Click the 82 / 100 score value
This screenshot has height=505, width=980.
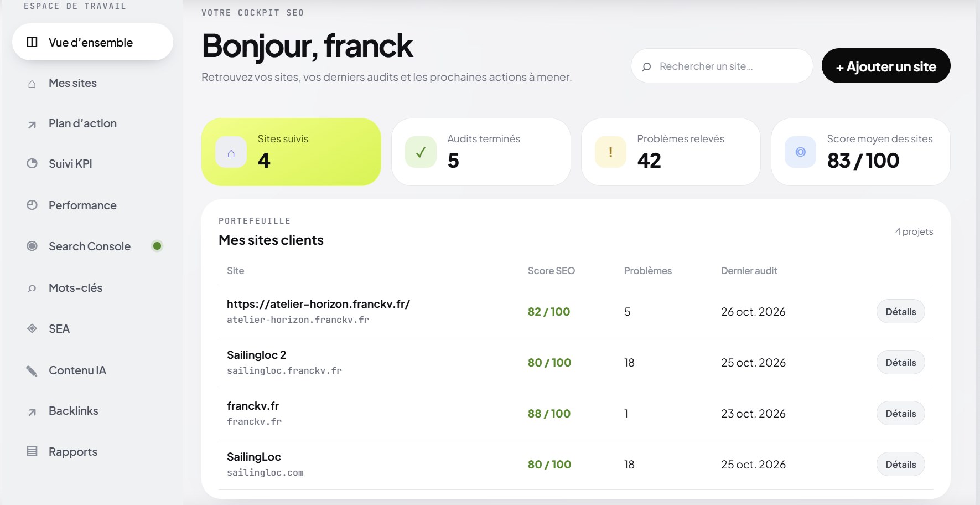[549, 312]
